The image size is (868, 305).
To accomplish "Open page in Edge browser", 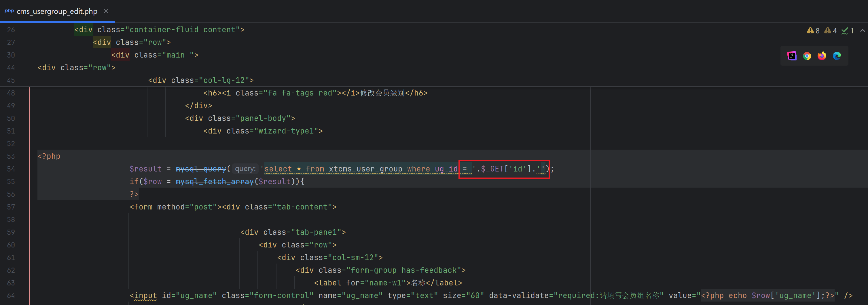I will [837, 56].
